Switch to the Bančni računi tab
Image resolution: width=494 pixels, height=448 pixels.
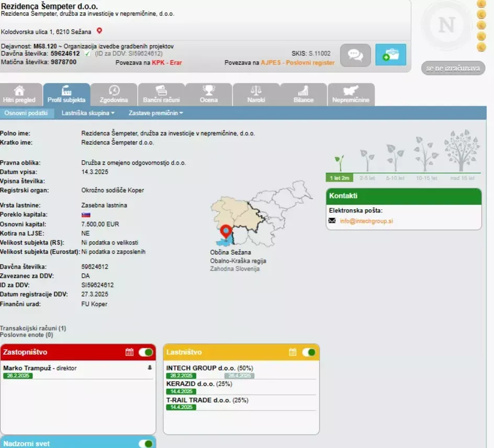161,95
